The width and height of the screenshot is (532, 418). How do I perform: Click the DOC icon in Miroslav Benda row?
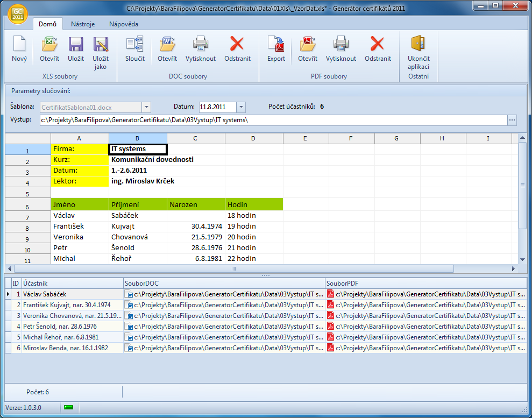[x=129, y=348]
